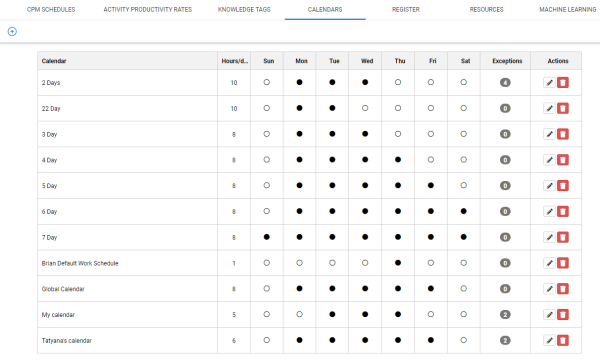
Task: Toggle Thursday for Brian Default Work Schedule
Action: (398, 263)
